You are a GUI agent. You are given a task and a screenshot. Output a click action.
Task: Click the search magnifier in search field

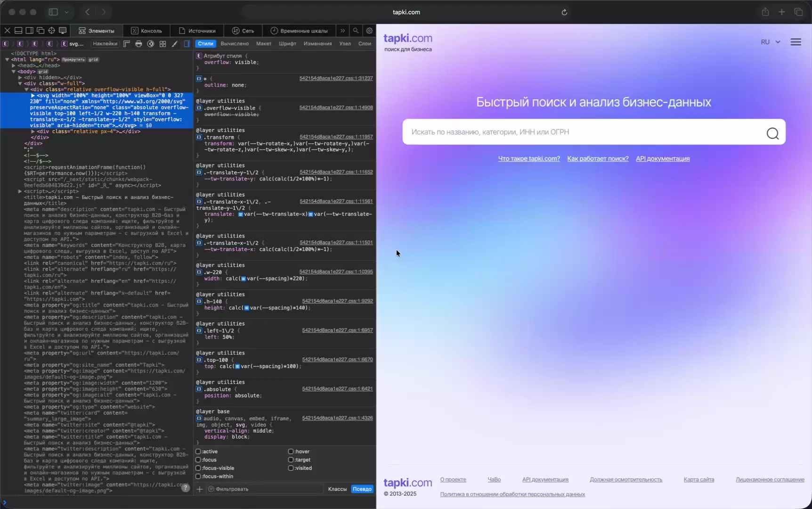[772, 133]
